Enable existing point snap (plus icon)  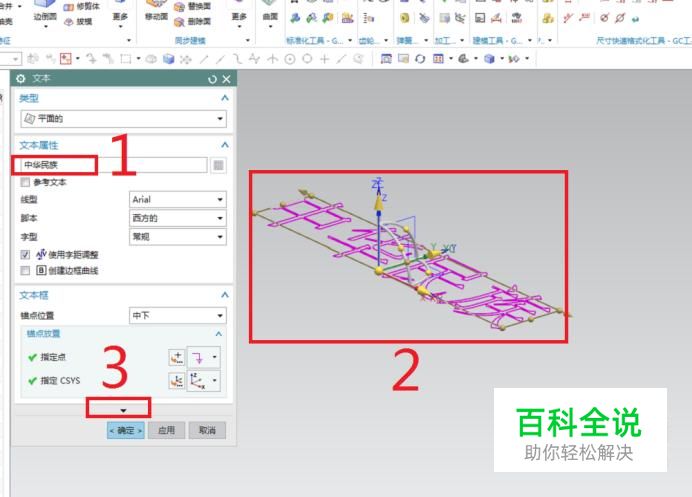pyautogui.click(x=324, y=59)
